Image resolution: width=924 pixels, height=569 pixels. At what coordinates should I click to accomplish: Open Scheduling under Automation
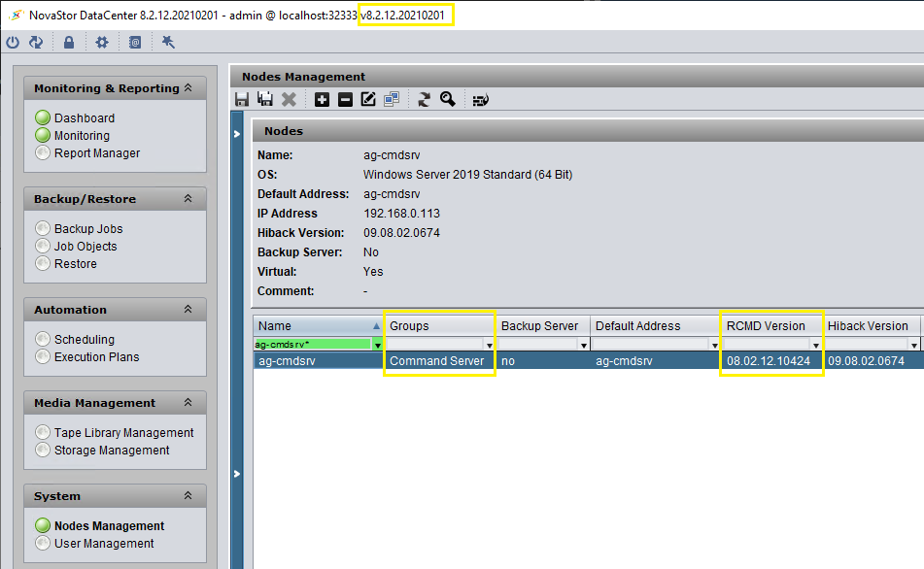(x=85, y=339)
